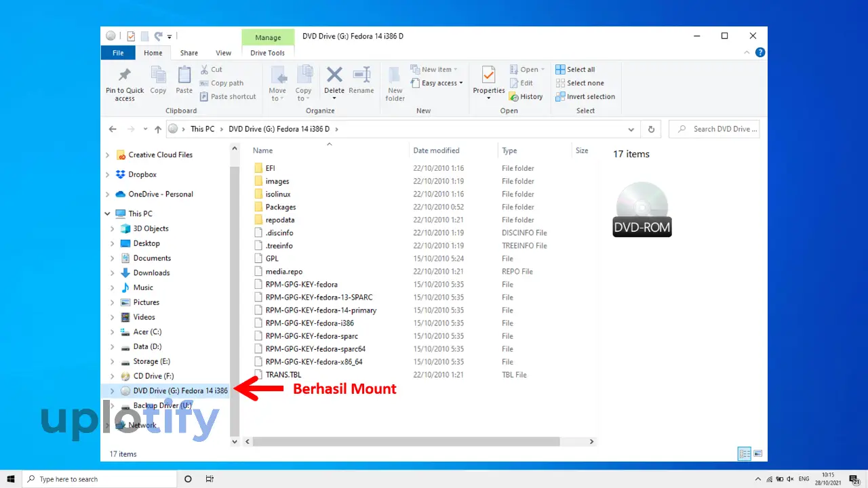This screenshot has height=488, width=868.
Task: Expand Creative Cloud Files tree node
Action: tap(108, 155)
